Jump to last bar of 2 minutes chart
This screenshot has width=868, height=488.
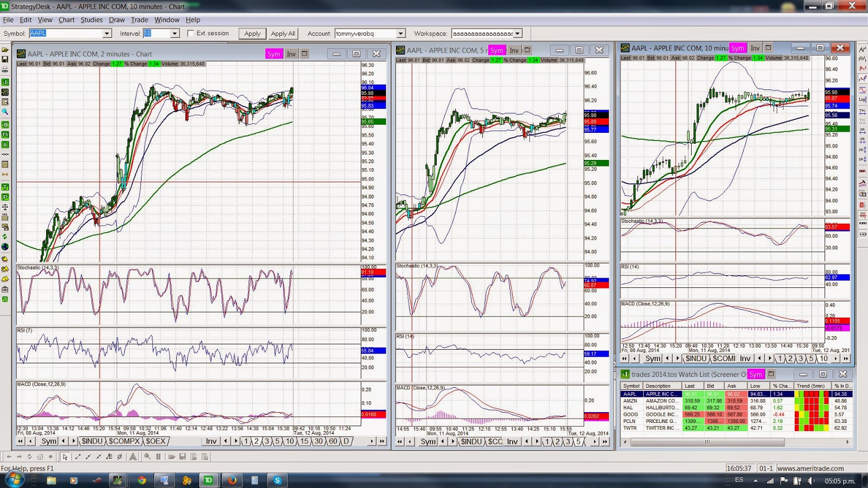(x=382, y=441)
